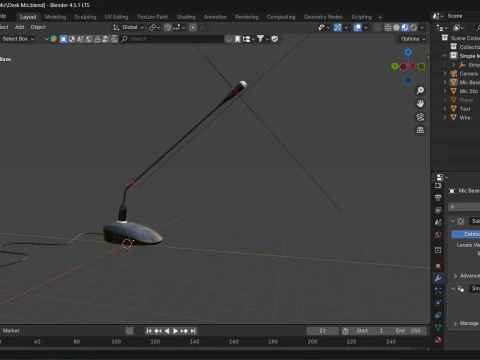Open the Particles properties tab
Image resolution: width=480 pixels, height=360 pixels.
(x=438, y=291)
